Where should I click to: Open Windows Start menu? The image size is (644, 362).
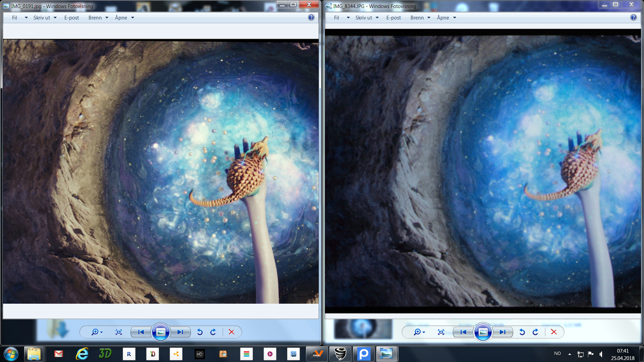[x=10, y=353]
